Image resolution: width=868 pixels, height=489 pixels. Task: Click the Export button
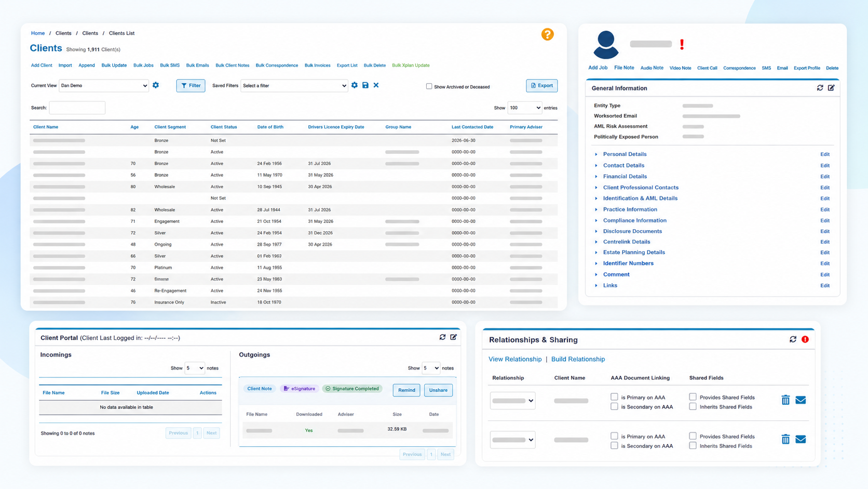541,86
